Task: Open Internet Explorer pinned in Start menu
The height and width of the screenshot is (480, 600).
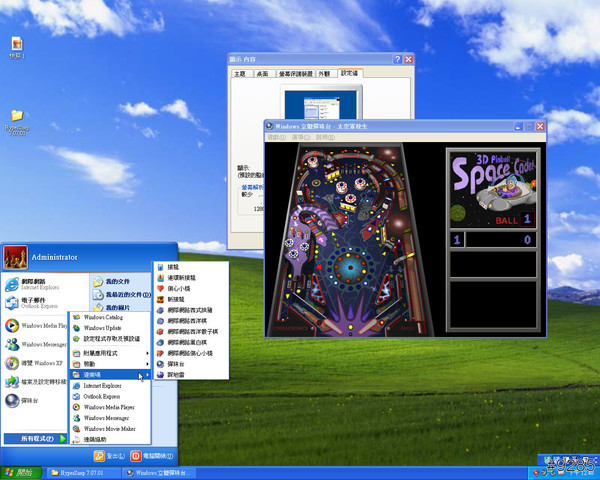Action: (30, 285)
